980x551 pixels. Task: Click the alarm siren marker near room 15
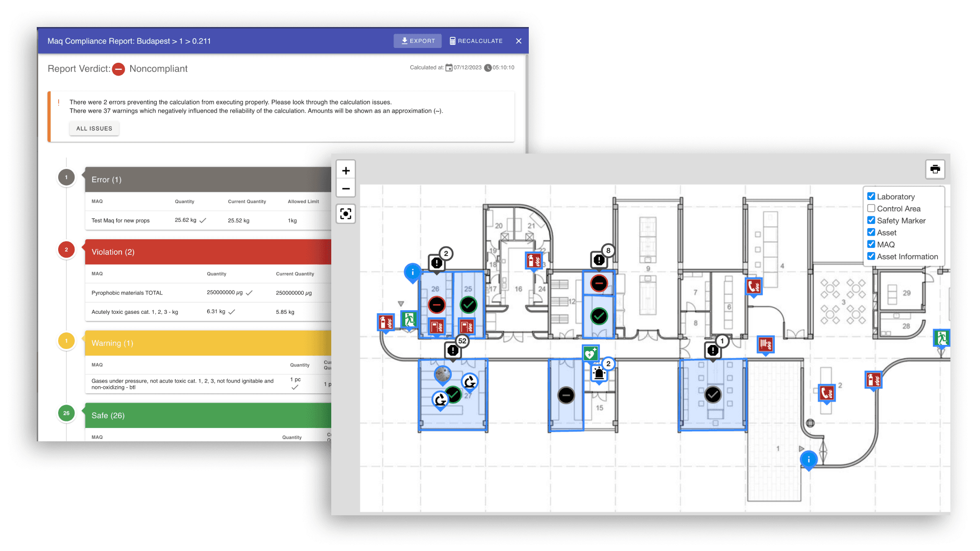pos(599,374)
